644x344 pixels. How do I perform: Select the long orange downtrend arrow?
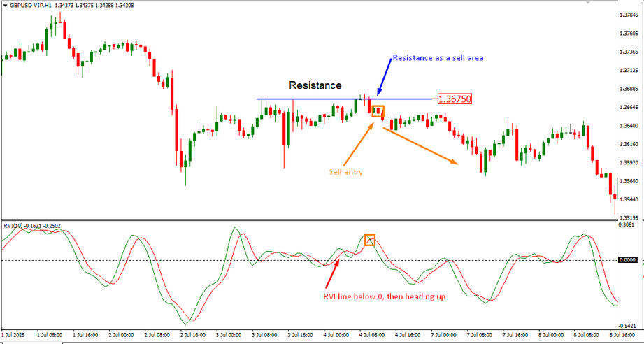(420, 145)
